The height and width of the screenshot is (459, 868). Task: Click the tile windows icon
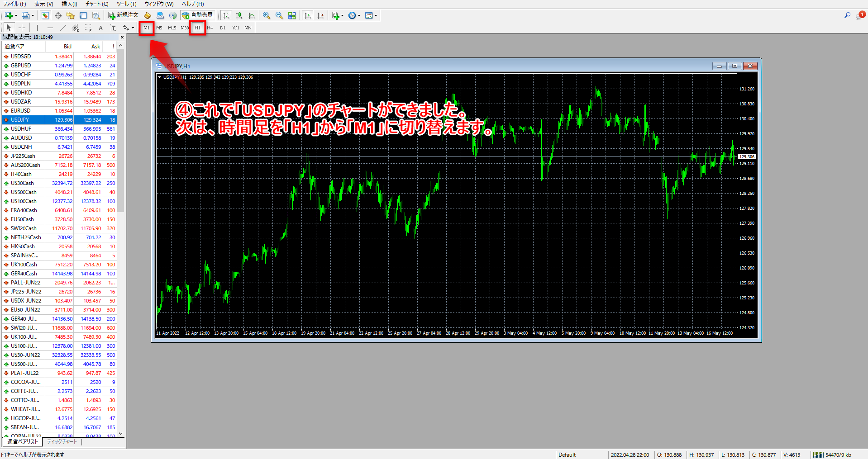(x=292, y=15)
